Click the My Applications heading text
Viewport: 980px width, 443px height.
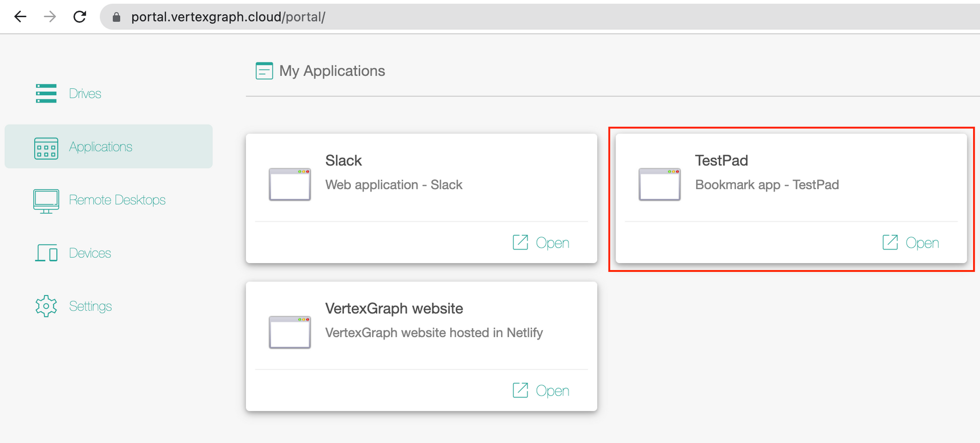coord(332,71)
